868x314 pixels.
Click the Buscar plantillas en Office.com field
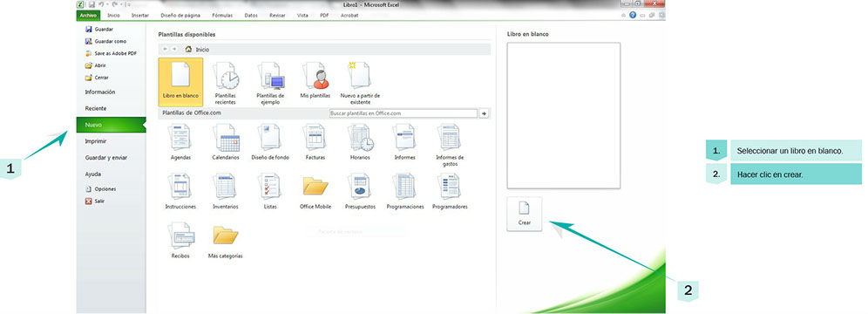click(x=403, y=113)
